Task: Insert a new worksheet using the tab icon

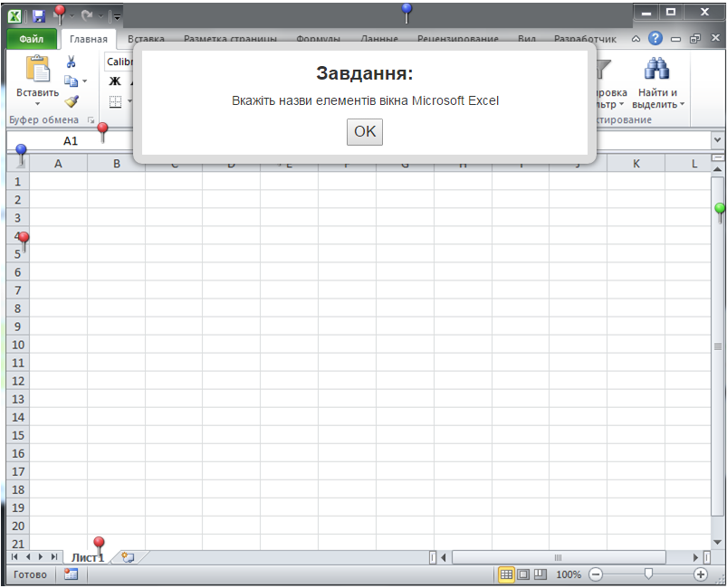Action: point(128,557)
